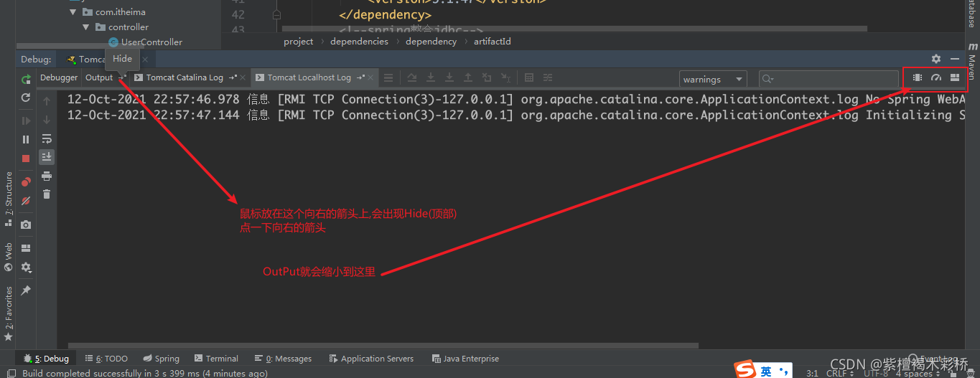The image size is (980, 378).
Task: Click the Resume Program icon
Action: (x=26, y=121)
